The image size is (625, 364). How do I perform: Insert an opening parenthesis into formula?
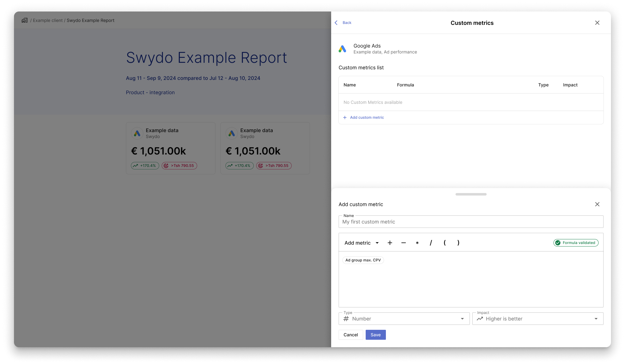tap(445, 243)
